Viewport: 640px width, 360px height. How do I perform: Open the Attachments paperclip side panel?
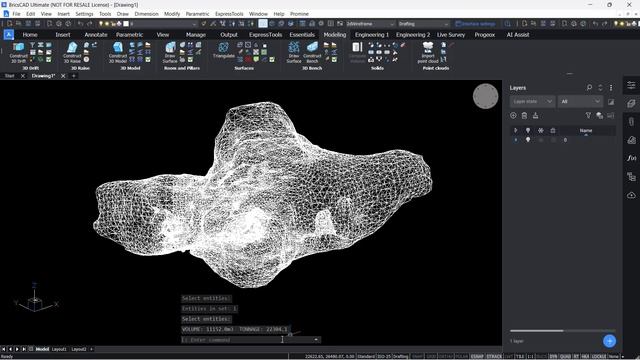631,122
